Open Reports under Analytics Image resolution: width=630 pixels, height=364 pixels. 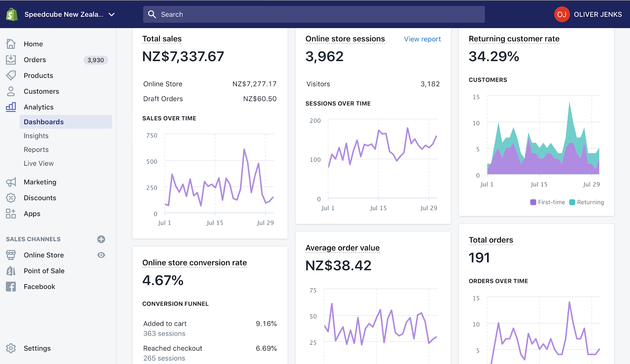[36, 150]
